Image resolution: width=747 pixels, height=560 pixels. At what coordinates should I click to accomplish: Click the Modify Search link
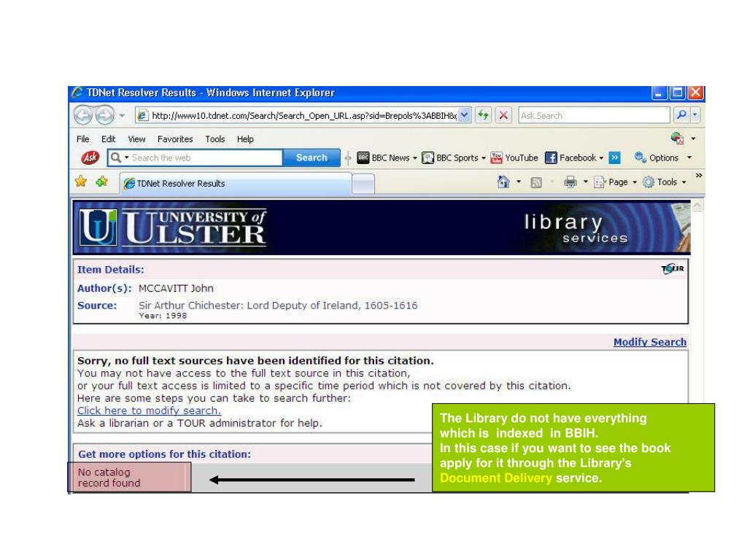pos(650,342)
